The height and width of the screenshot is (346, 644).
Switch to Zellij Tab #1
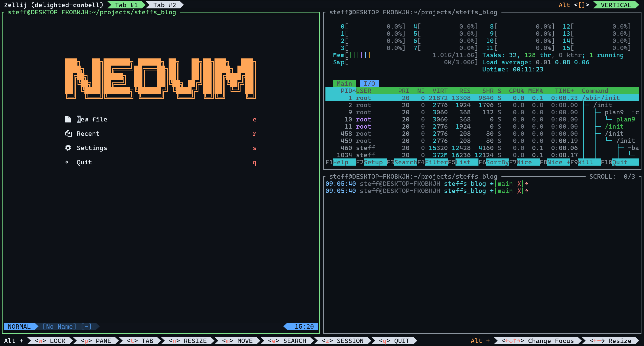tap(126, 5)
